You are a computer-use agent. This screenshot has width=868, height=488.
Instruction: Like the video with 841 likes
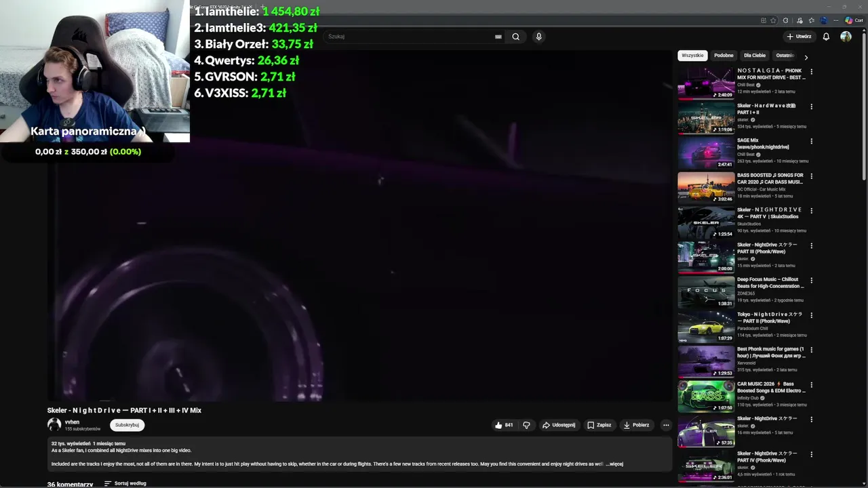pyautogui.click(x=504, y=425)
